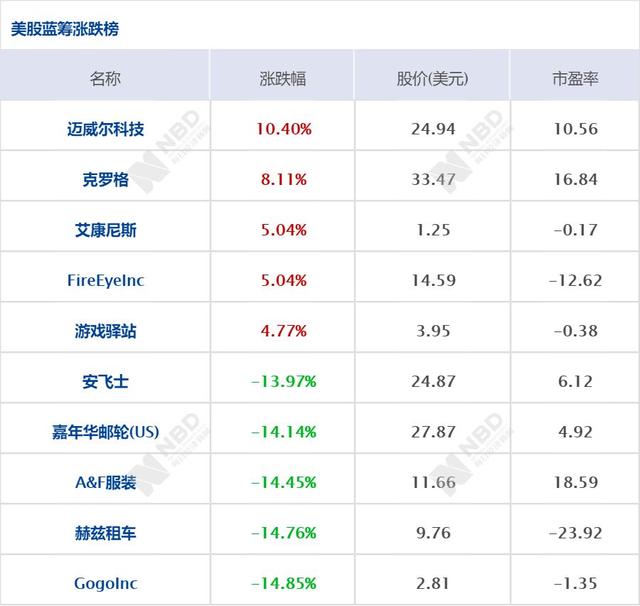The image size is (640, 606).
Task: Open the 游戏驿站 stock entry
Action: coord(105,331)
